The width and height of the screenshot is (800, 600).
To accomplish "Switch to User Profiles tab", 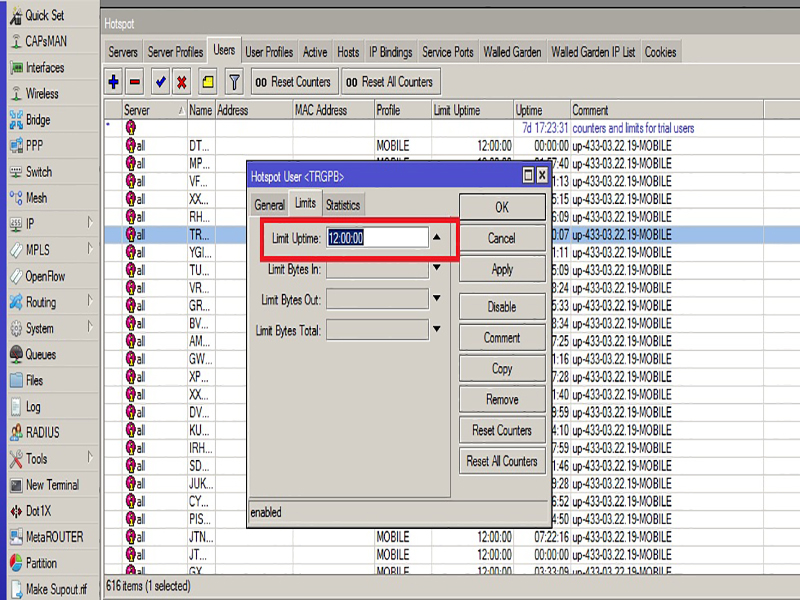I will pyautogui.click(x=269, y=52).
